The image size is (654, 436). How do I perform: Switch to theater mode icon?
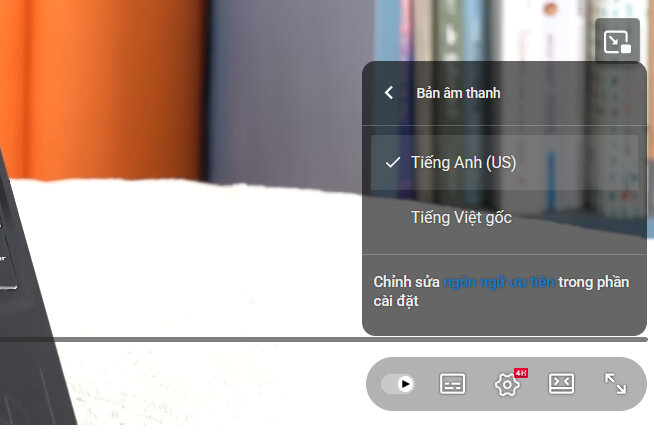561,384
